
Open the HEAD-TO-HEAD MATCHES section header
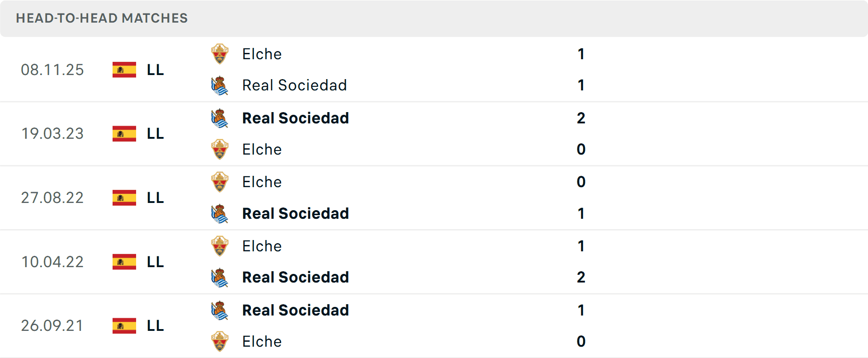[102, 18]
